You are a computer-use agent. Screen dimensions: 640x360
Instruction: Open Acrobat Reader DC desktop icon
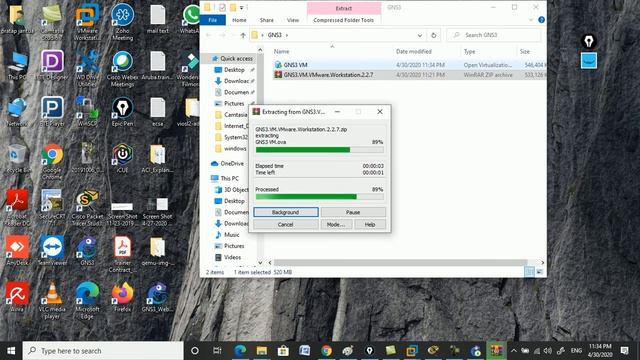[17, 207]
